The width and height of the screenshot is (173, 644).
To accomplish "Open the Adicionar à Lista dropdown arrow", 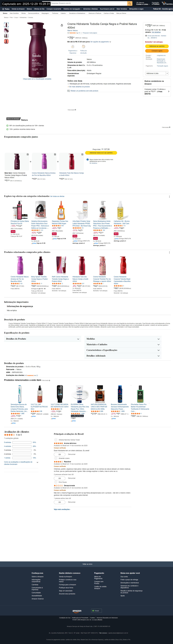I will point(167,73).
